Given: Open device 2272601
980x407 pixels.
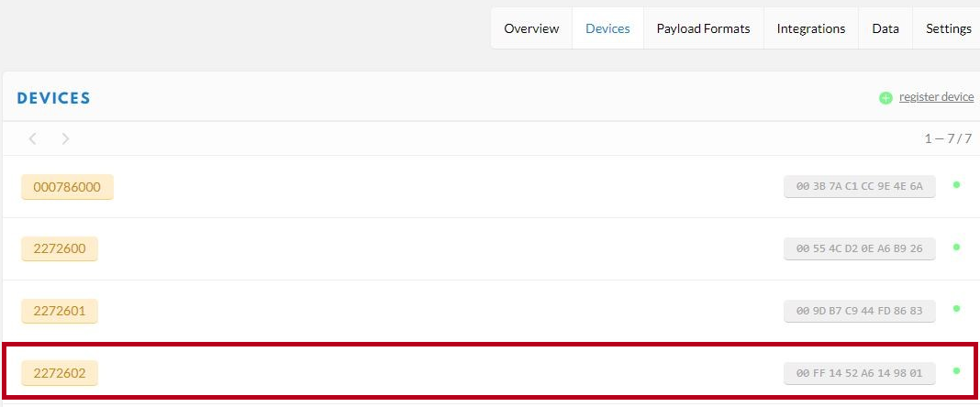Looking at the screenshot, I should point(60,311).
